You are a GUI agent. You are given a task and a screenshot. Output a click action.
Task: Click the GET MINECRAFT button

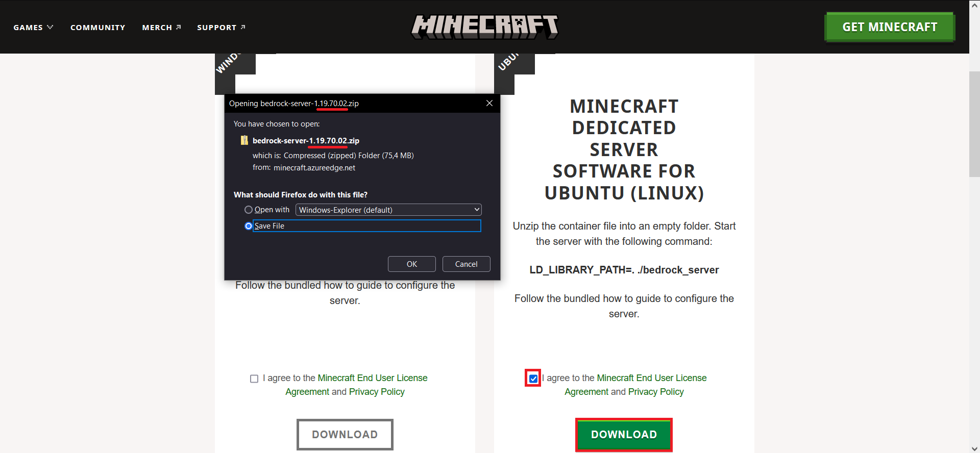(x=890, y=27)
